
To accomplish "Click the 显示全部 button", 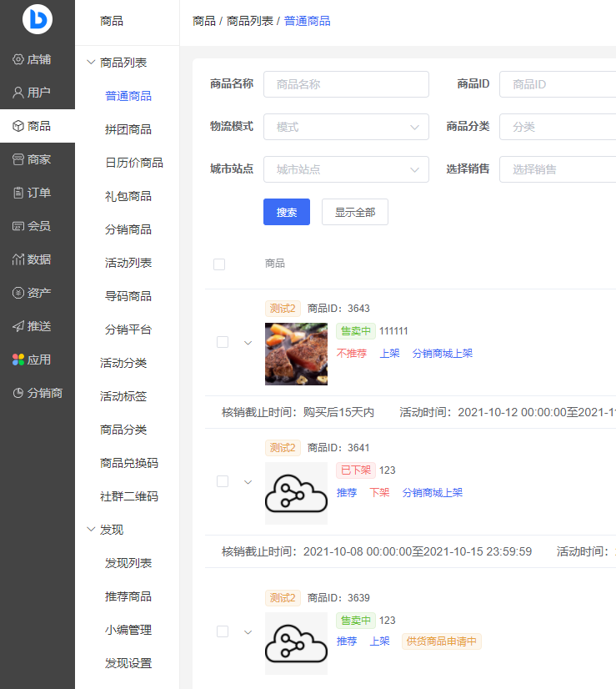I will point(355,212).
